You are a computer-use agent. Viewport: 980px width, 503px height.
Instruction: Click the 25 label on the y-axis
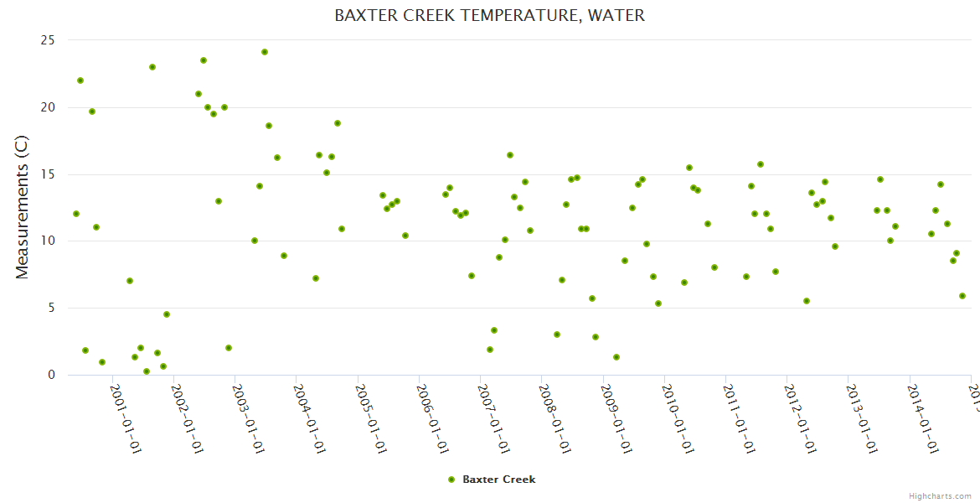48,40
